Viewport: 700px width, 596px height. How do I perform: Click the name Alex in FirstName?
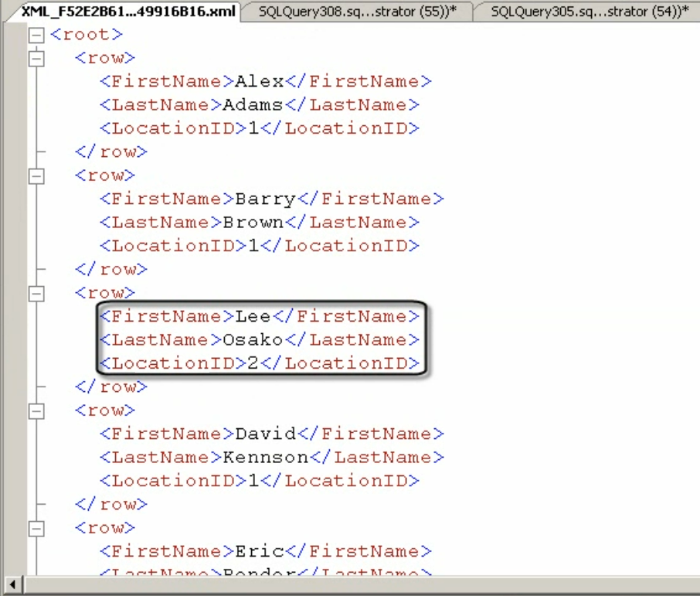coord(260,81)
